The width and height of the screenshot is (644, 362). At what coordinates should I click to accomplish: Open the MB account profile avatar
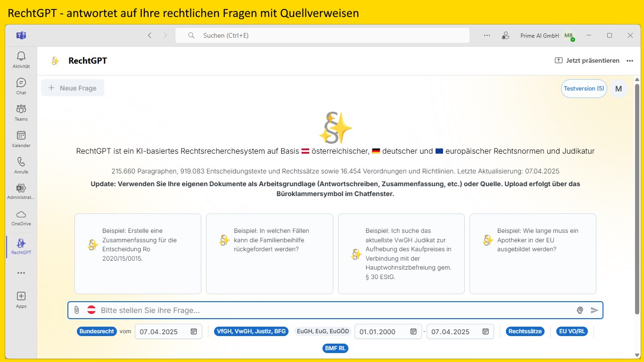[x=569, y=36]
